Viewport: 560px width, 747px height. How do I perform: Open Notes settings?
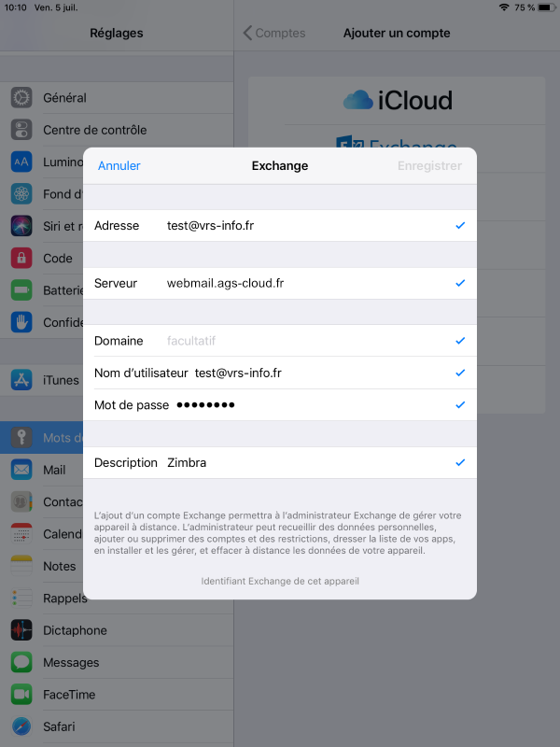click(41, 566)
